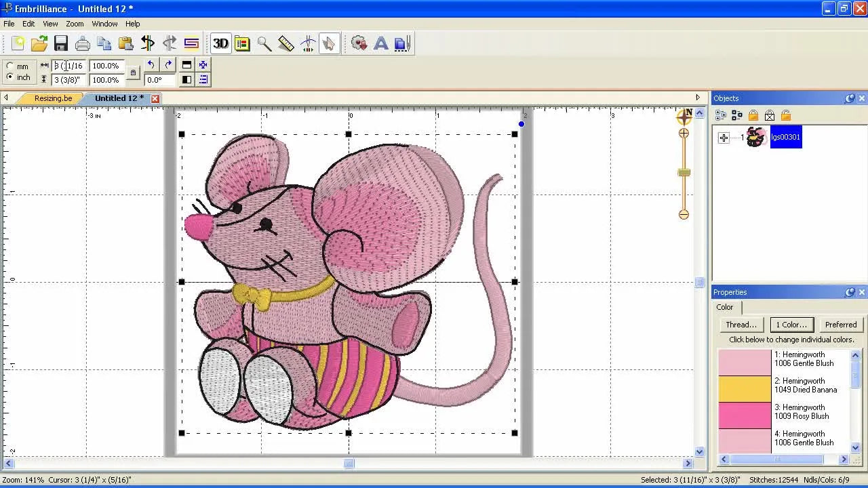Rotate the design counter-clockwise

tap(151, 65)
